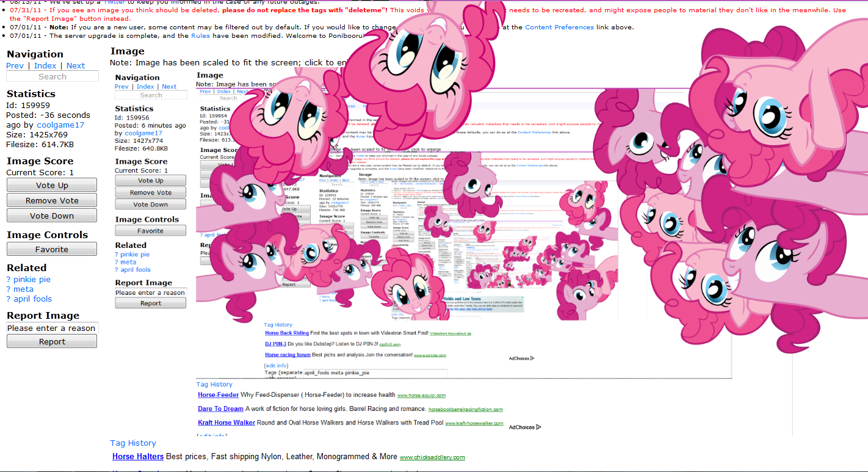Open the Horse Halters ad link

pos(138,456)
